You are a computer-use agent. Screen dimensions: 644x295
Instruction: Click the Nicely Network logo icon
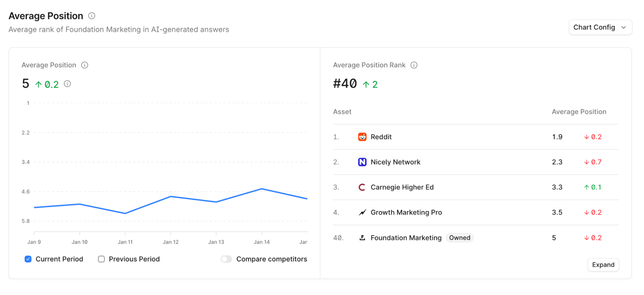coord(362,162)
